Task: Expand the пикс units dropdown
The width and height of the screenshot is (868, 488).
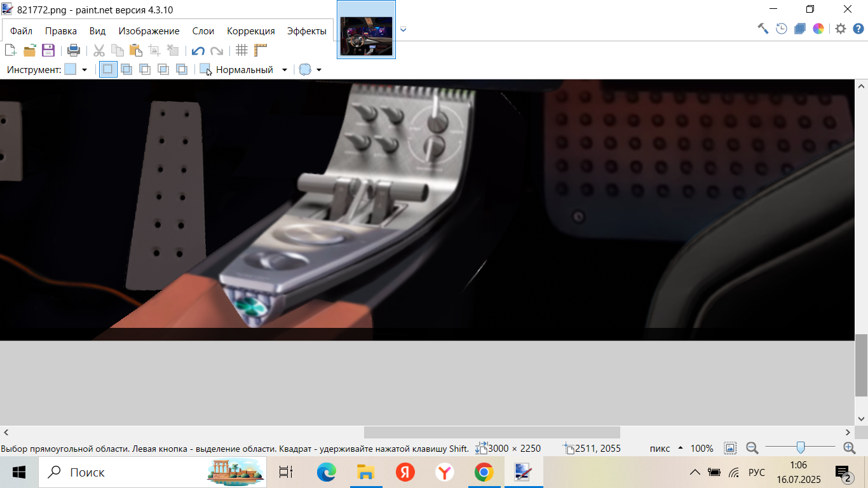Action: coord(681,449)
